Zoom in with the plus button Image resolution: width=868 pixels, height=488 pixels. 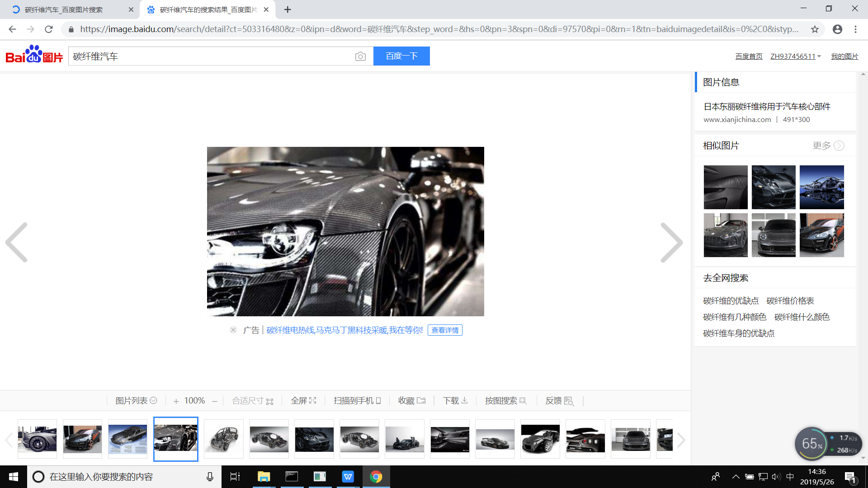(176, 401)
